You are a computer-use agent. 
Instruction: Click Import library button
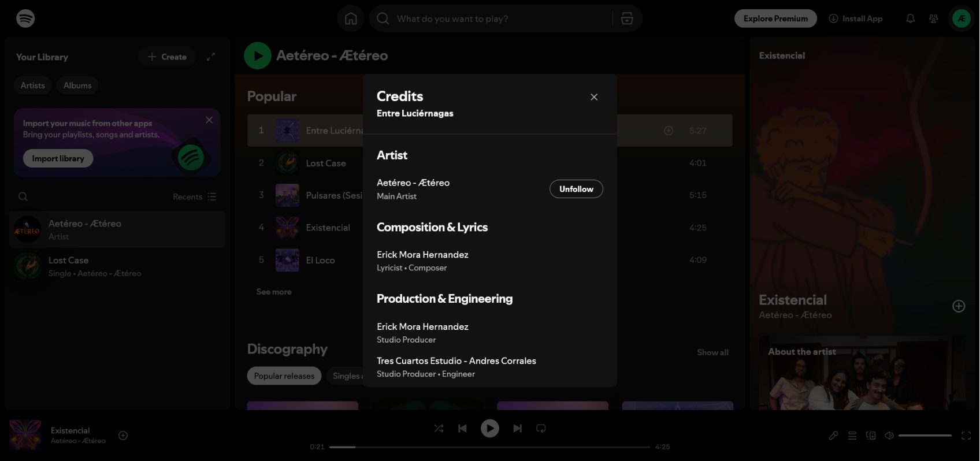click(58, 158)
